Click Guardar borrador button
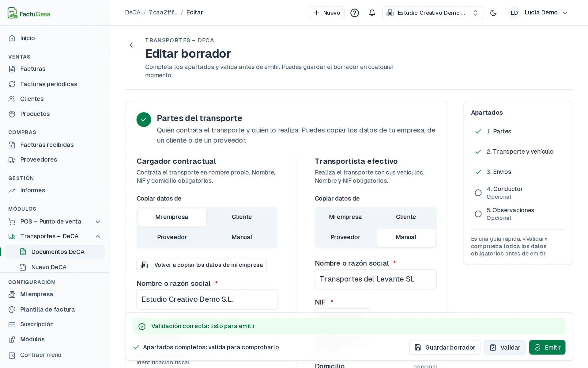The height and width of the screenshot is (368, 588). click(x=445, y=347)
